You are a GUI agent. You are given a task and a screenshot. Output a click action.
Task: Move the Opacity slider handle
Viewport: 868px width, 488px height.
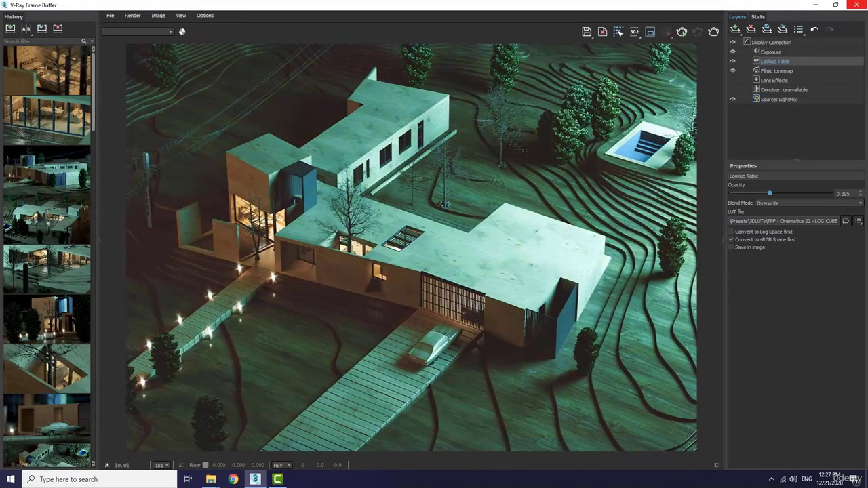click(770, 194)
